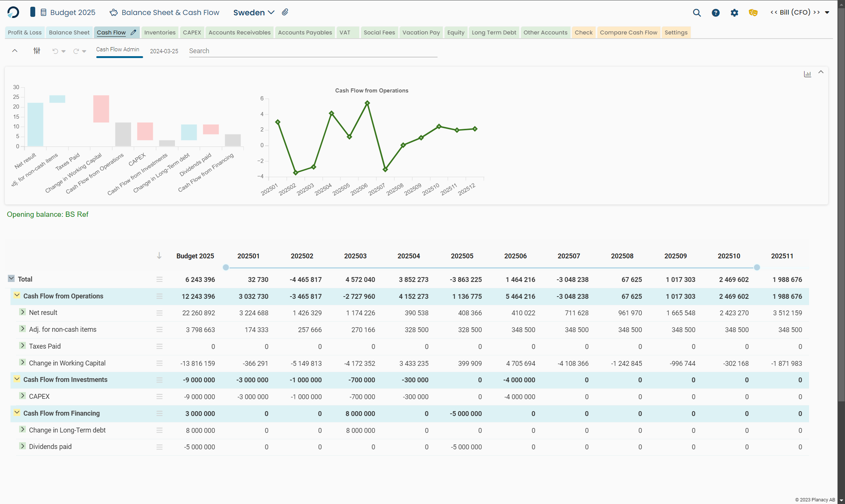The image size is (845, 504).
Task: Click the Opening balance: BS Ref link
Action: [x=48, y=214]
